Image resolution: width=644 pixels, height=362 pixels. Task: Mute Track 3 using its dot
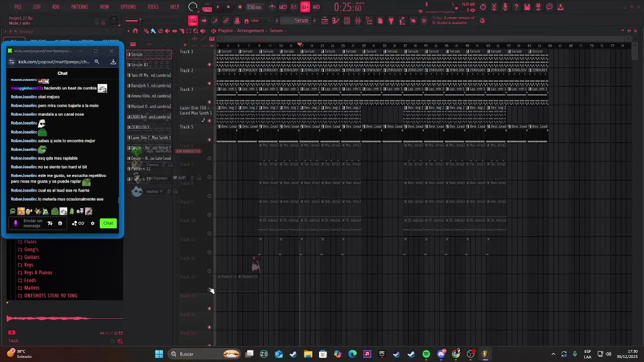[x=209, y=102]
